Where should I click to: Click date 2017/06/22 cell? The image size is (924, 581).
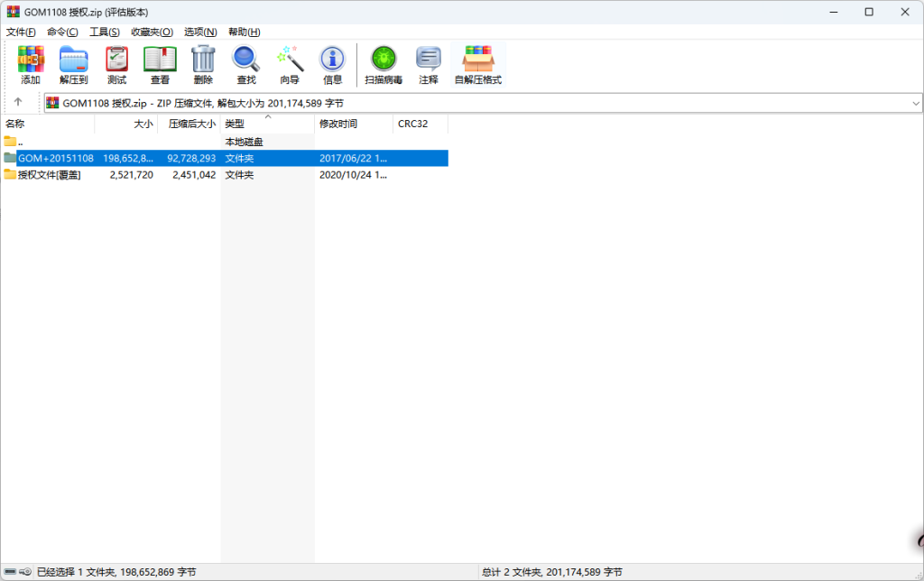pos(353,159)
